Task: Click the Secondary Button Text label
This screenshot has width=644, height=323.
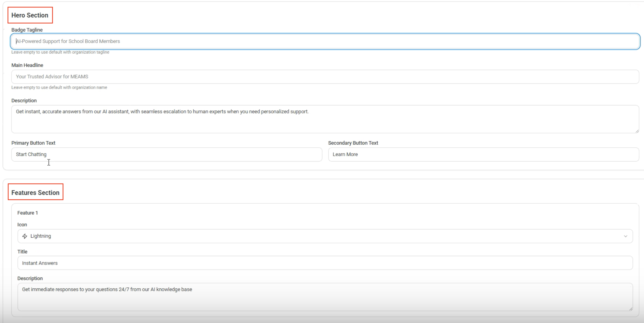Action: point(353,143)
